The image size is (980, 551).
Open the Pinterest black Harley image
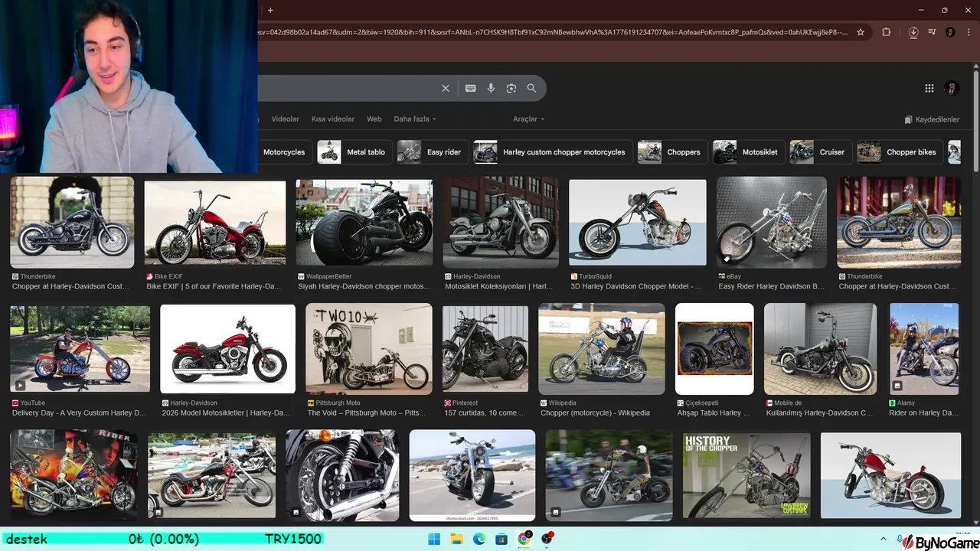pos(485,349)
